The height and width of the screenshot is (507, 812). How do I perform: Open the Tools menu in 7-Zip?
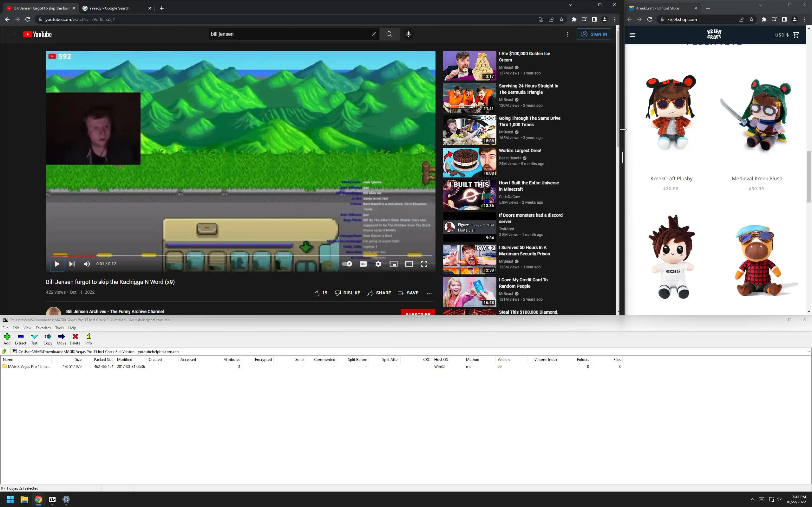[x=59, y=328]
